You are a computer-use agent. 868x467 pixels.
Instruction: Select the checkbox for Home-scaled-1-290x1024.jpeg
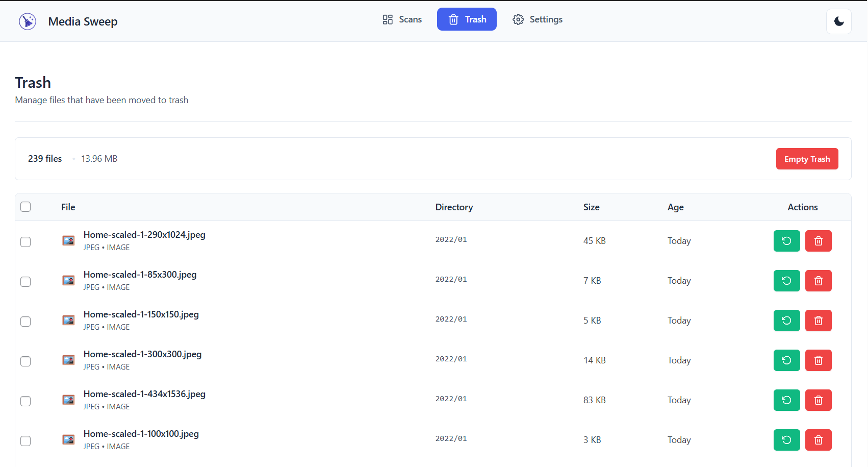[25, 241]
